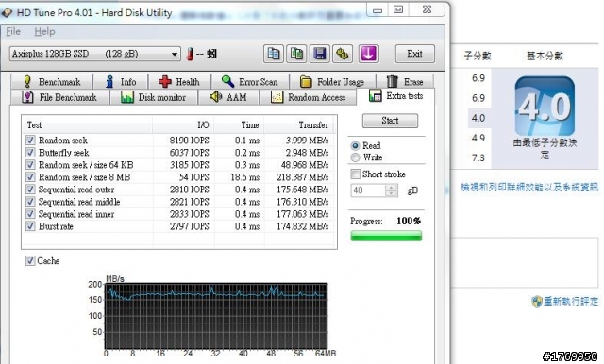Uncheck the Random seek test
Image resolution: width=604 pixels, height=364 pixels.
30,141
